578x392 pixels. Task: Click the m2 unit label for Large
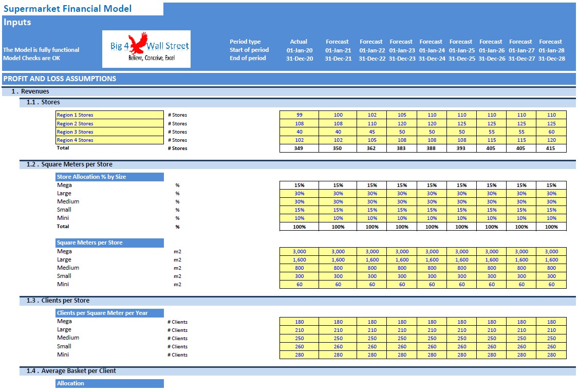coord(177,259)
